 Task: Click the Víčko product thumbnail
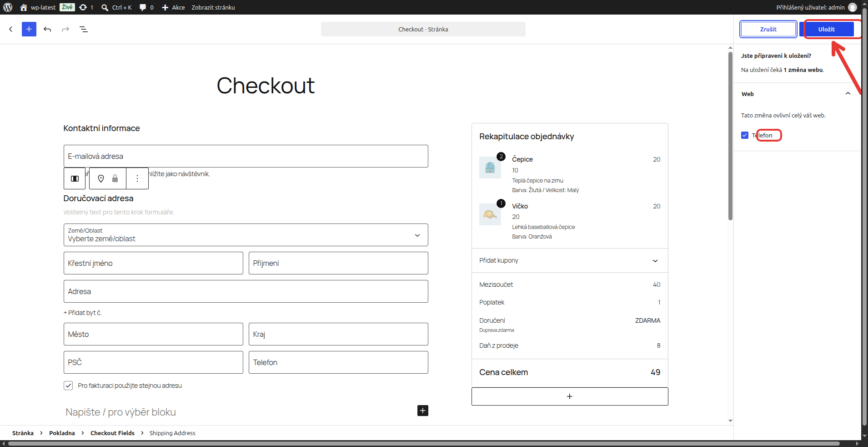(x=490, y=214)
